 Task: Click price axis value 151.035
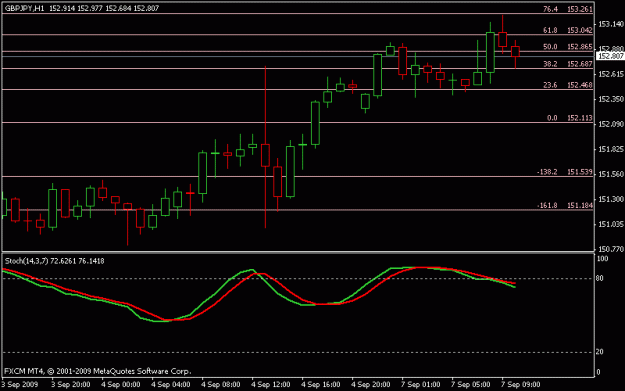pos(611,224)
